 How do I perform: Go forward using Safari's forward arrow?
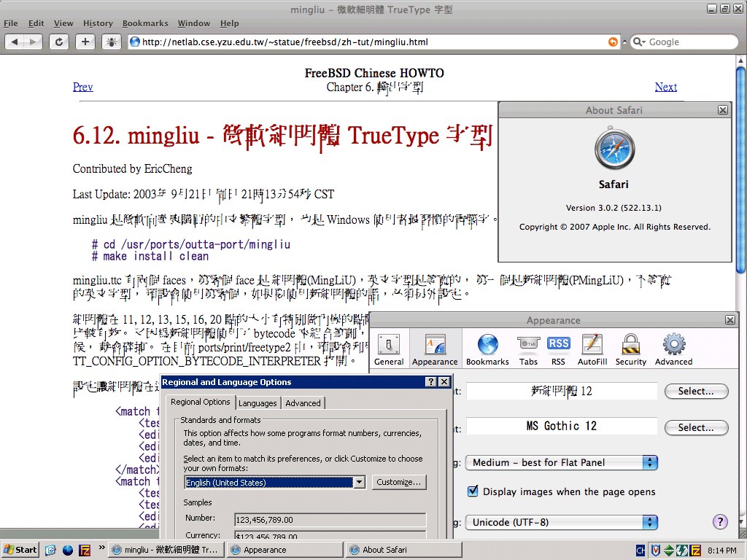coord(33,42)
